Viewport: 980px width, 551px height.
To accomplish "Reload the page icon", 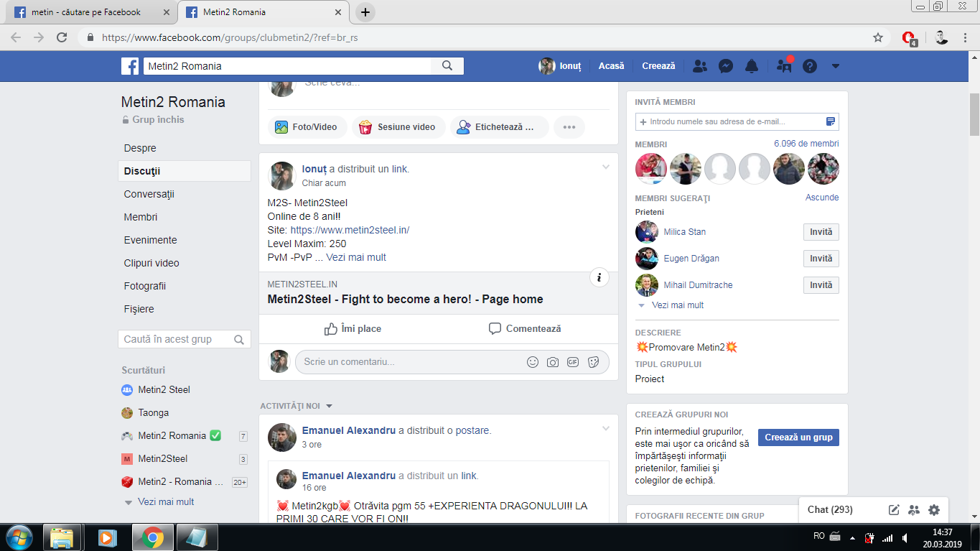I will pos(62,37).
